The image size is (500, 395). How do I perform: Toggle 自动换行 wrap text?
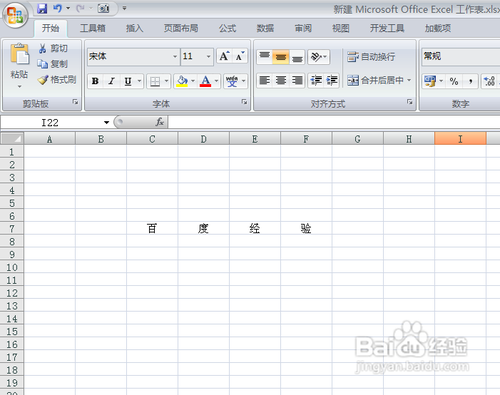[371, 57]
